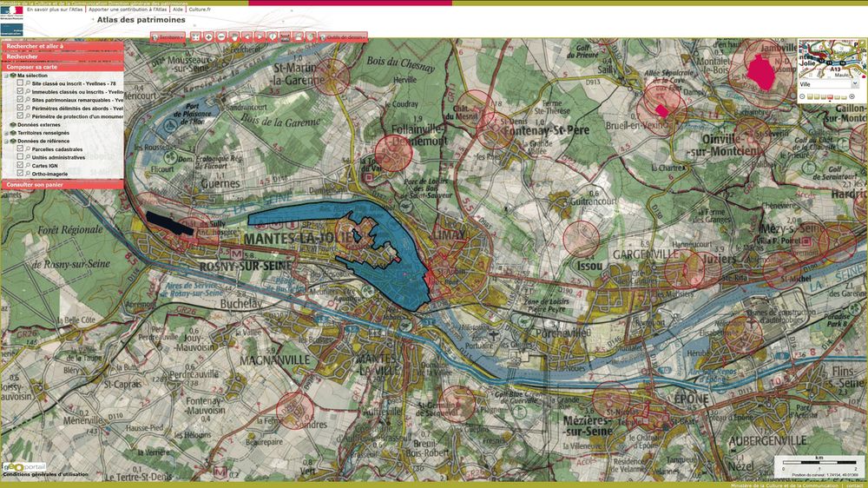Click the Géoportail logo
Screen dimensions: 868x488
pos(23,467)
